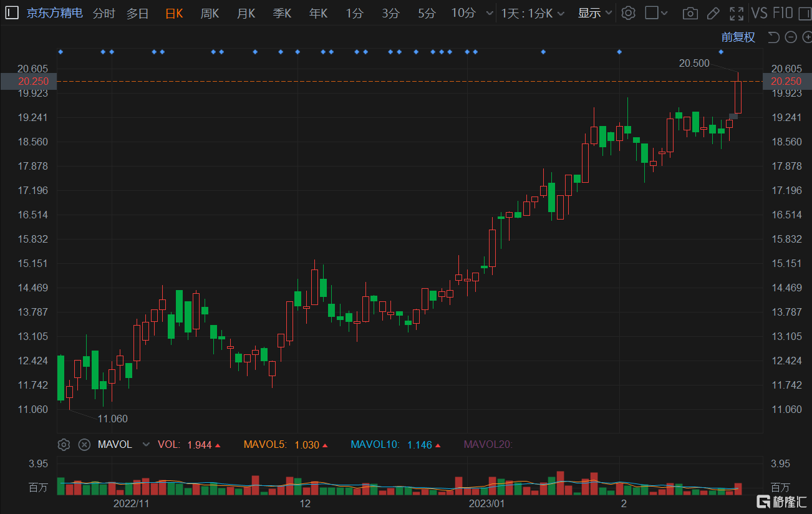Click the sidebar panel icon beside 京东方精电

12,13
